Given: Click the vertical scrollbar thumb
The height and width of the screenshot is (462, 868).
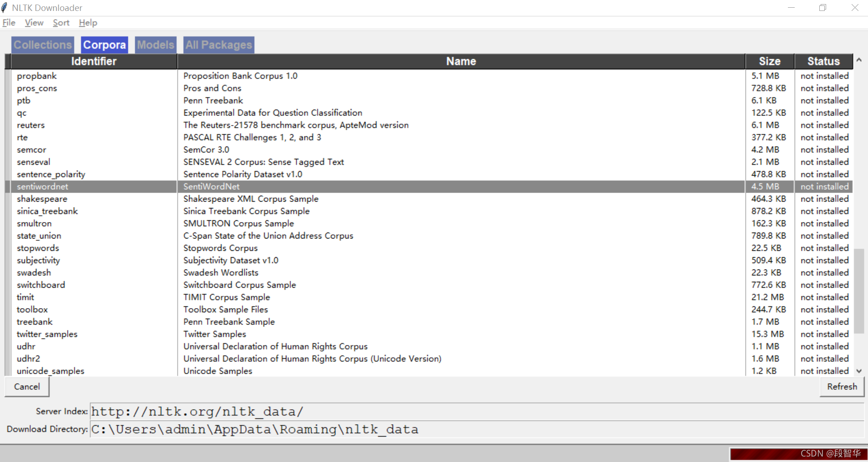Looking at the screenshot, I should [x=859, y=291].
